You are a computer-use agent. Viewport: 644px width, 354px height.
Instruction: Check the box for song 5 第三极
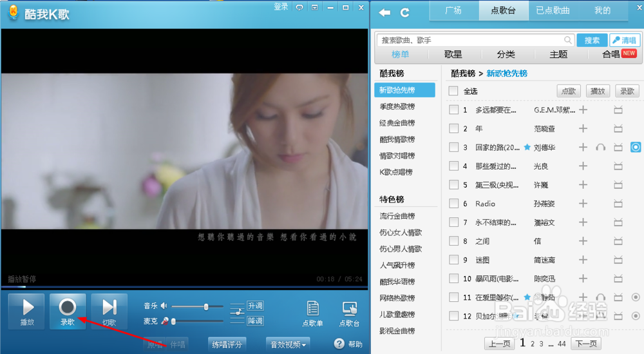pos(454,185)
